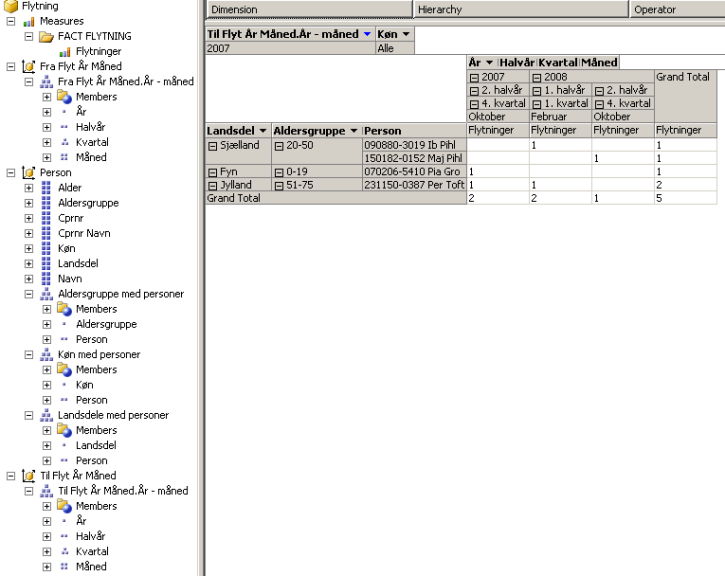The width and height of the screenshot is (725, 576).
Task: Click the Flytninger measure icon
Action: (65, 52)
